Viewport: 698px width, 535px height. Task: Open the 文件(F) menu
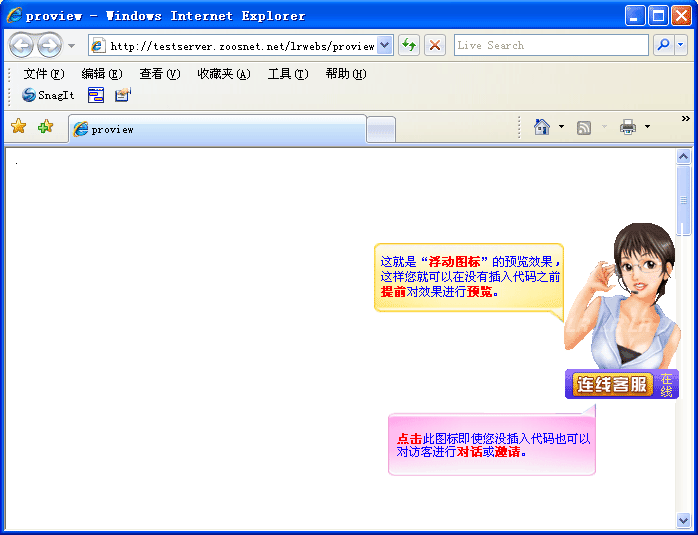44,74
